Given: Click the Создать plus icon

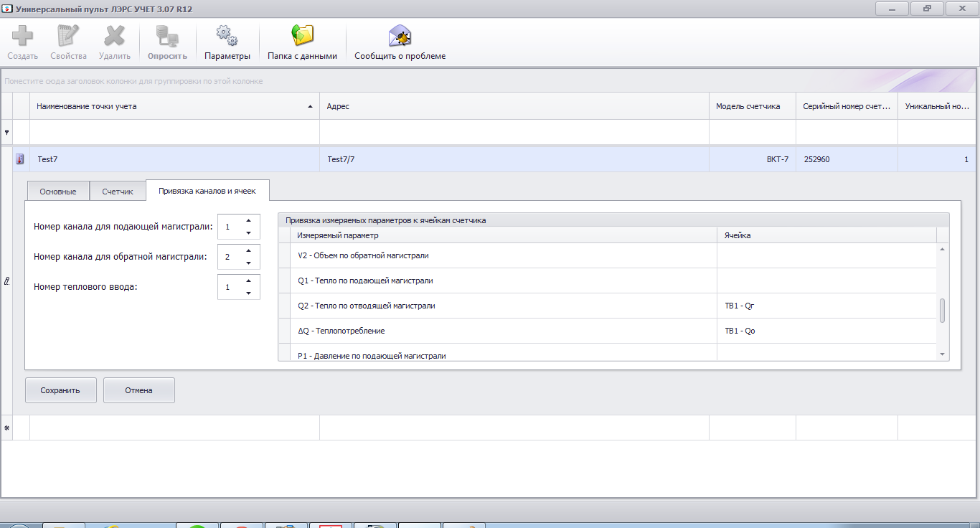Looking at the screenshot, I should coord(23,36).
